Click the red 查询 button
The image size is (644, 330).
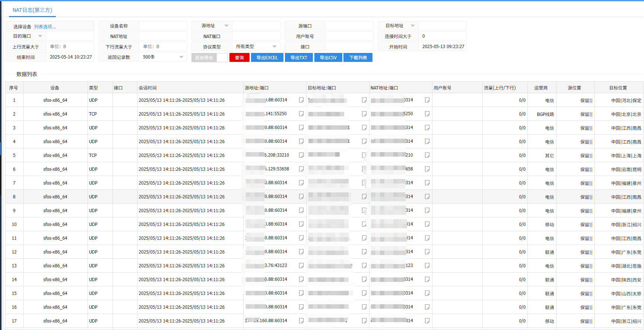click(x=239, y=57)
